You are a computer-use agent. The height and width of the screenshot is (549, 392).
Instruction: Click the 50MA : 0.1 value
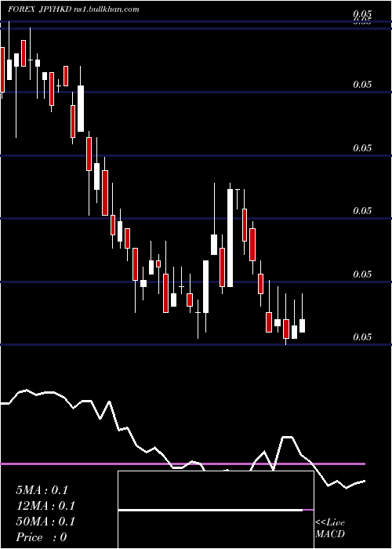click(45, 522)
